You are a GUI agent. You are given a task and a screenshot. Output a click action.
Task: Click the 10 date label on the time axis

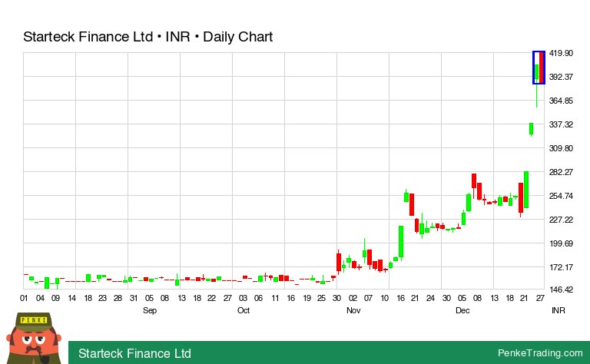click(x=385, y=298)
